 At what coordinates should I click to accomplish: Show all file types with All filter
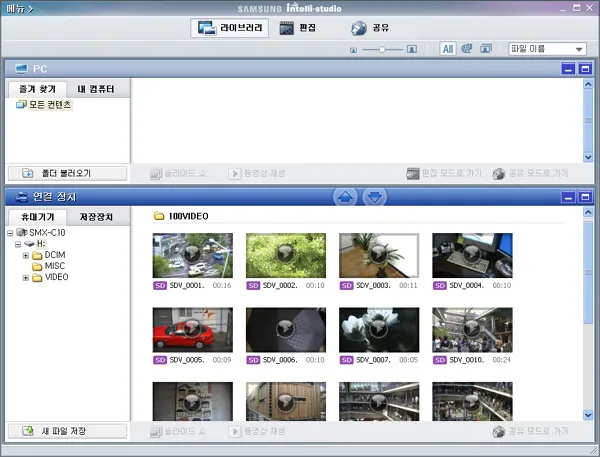[x=448, y=48]
